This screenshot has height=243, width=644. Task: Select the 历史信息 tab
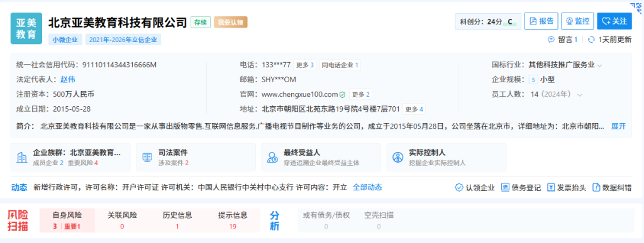(177, 220)
